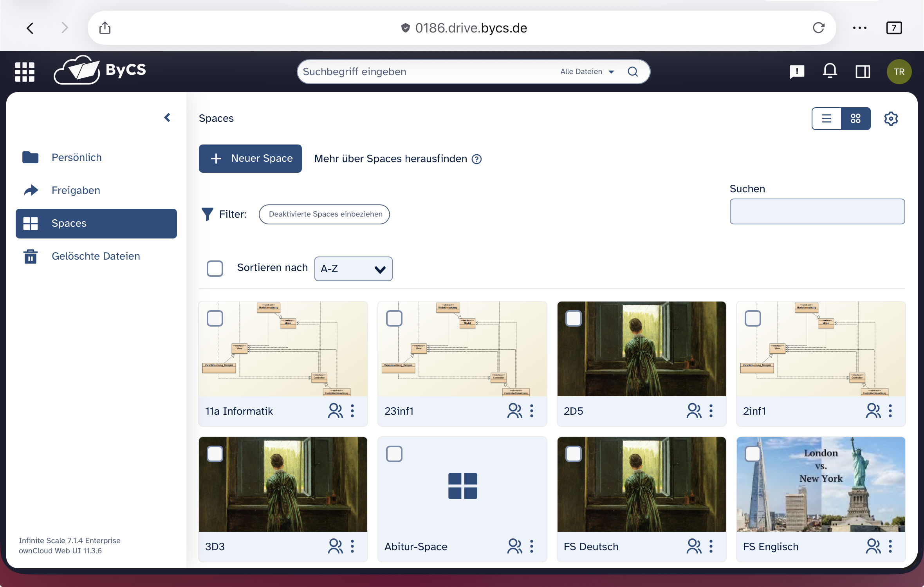
Task: Open the 2D5 space thumbnail
Action: tap(641, 349)
